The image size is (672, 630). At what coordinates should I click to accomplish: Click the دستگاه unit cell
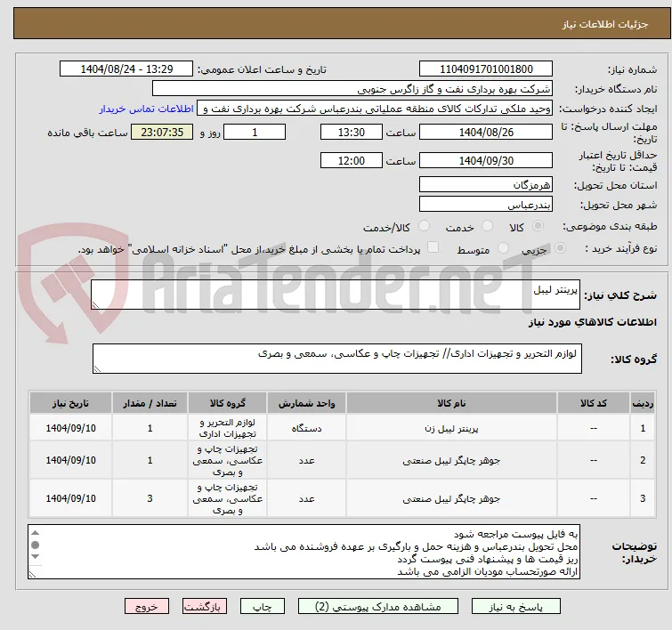[306, 428]
